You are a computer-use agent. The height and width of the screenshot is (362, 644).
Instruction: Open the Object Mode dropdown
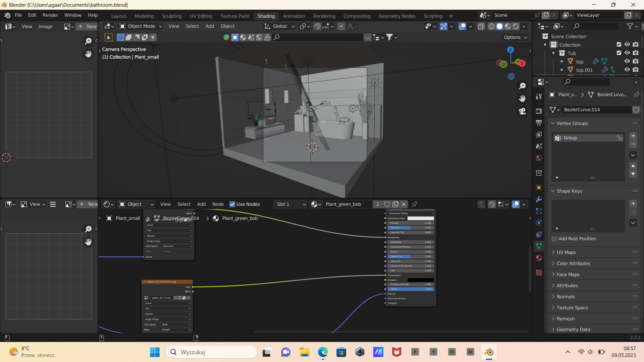[141, 26]
